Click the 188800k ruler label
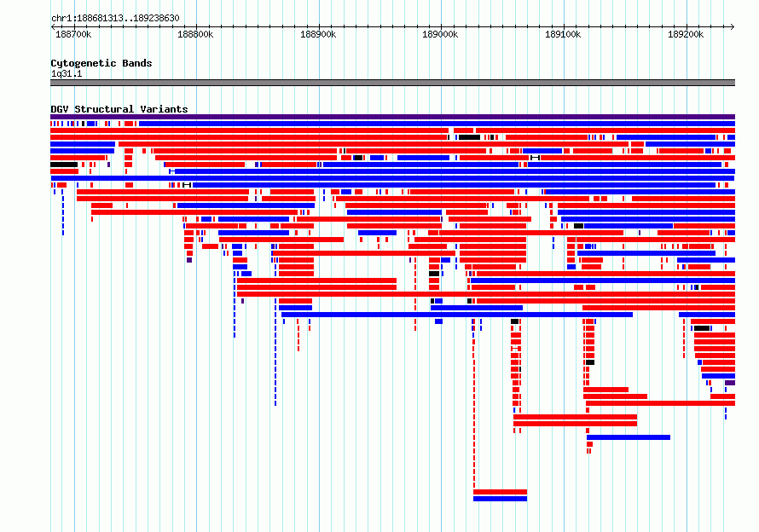759x532 pixels. (x=195, y=34)
